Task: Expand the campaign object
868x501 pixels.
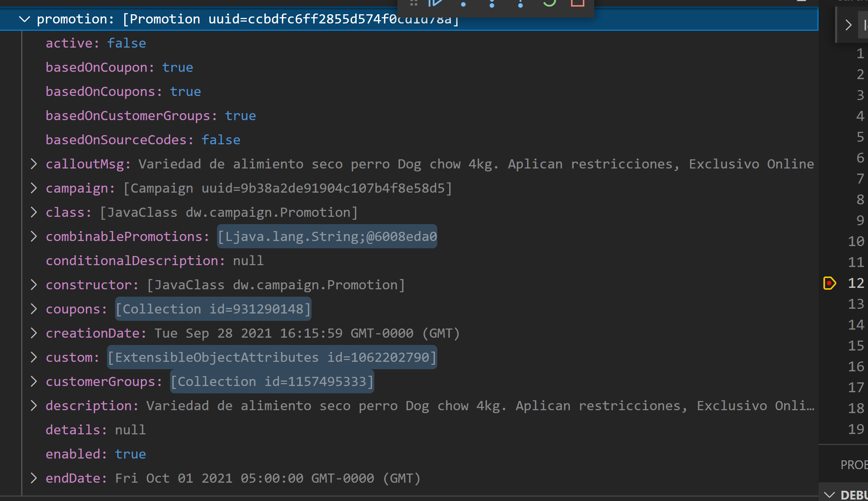Action: coord(34,188)
